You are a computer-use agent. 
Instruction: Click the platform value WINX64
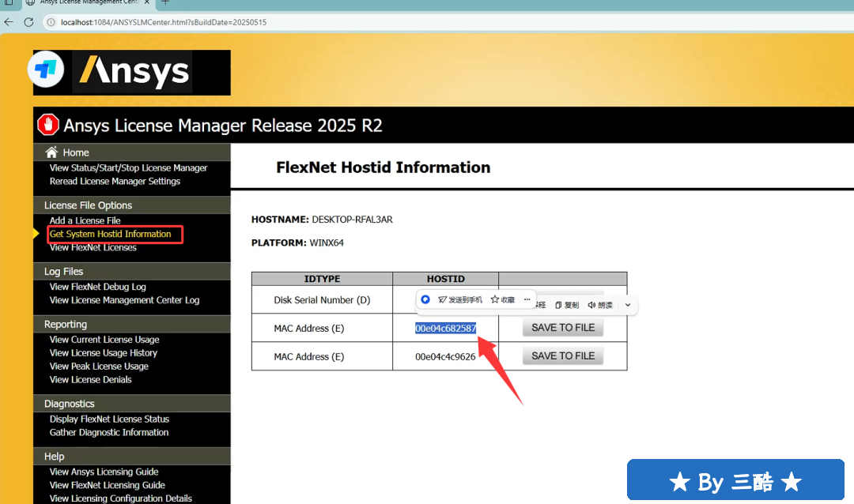tap(327, 243)
